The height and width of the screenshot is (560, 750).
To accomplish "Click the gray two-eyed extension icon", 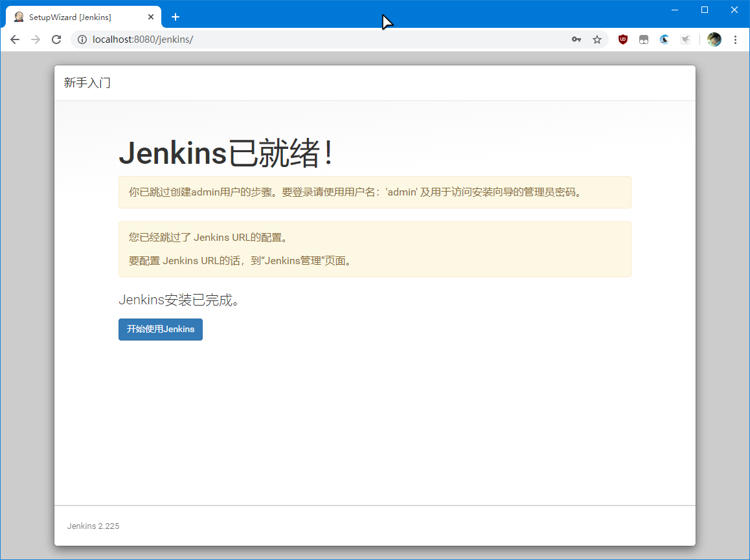I will [x=644, y=39].
